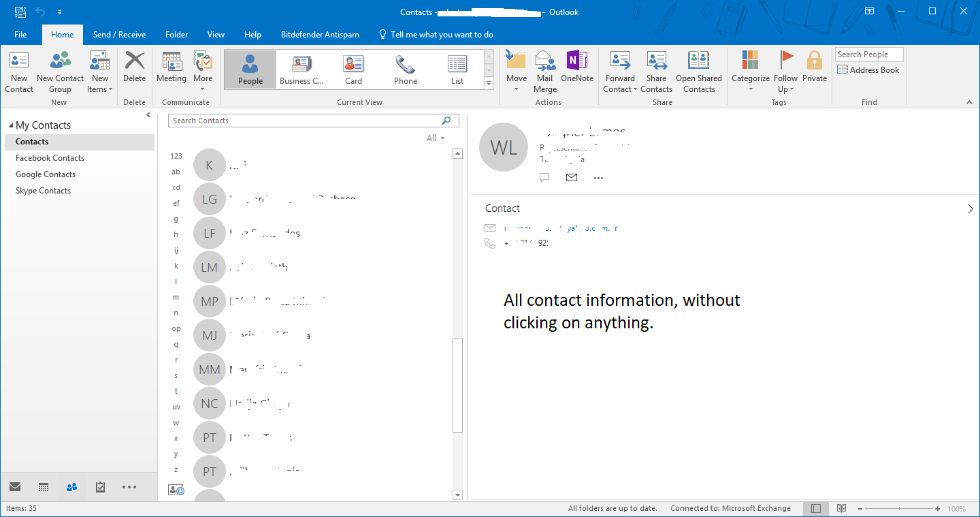
Task: Switch to the Send / Receive tab
Action: 119,35
